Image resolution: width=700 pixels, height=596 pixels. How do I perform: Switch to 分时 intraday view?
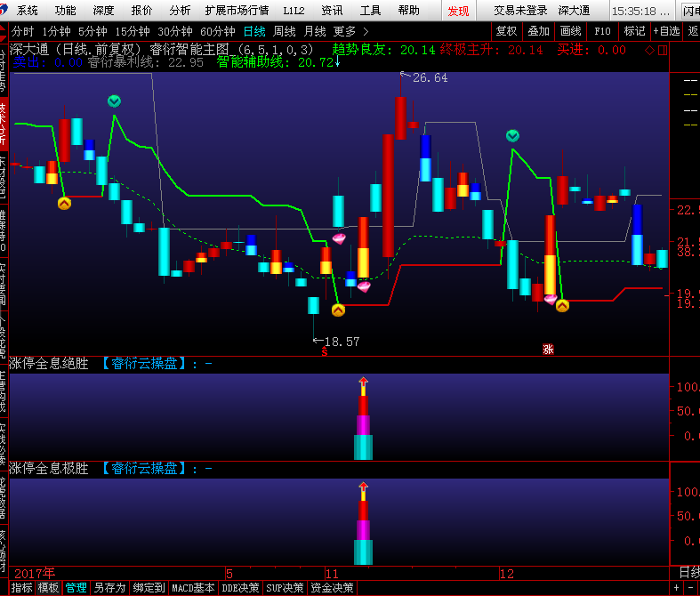click(x=22, y=32)
